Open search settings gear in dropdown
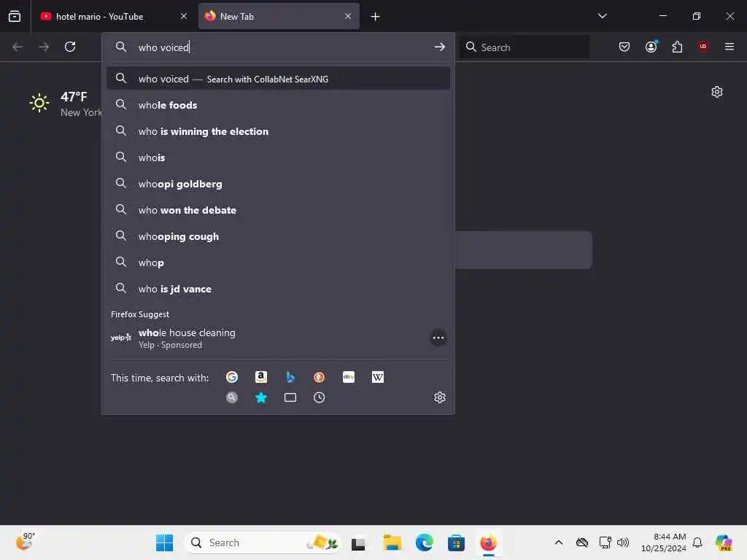747x560 pixels. pos(439,397)
